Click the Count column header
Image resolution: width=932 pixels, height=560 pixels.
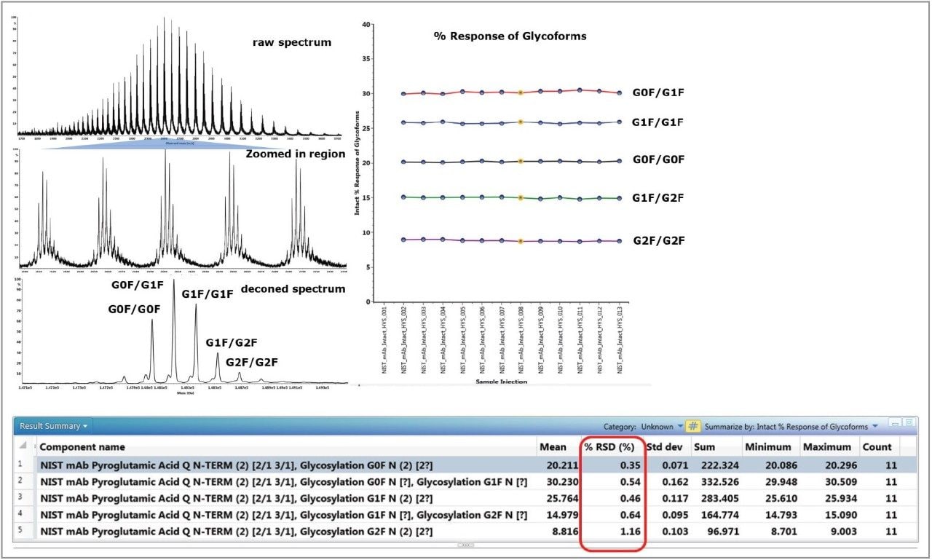877,446
